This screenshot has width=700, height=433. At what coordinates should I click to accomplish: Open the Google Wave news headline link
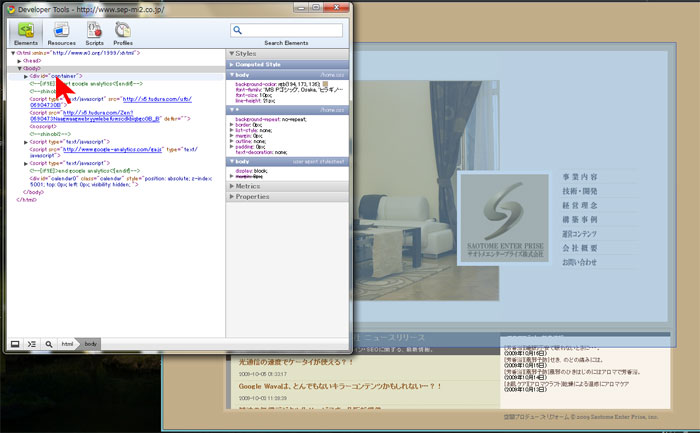point(340,386)
